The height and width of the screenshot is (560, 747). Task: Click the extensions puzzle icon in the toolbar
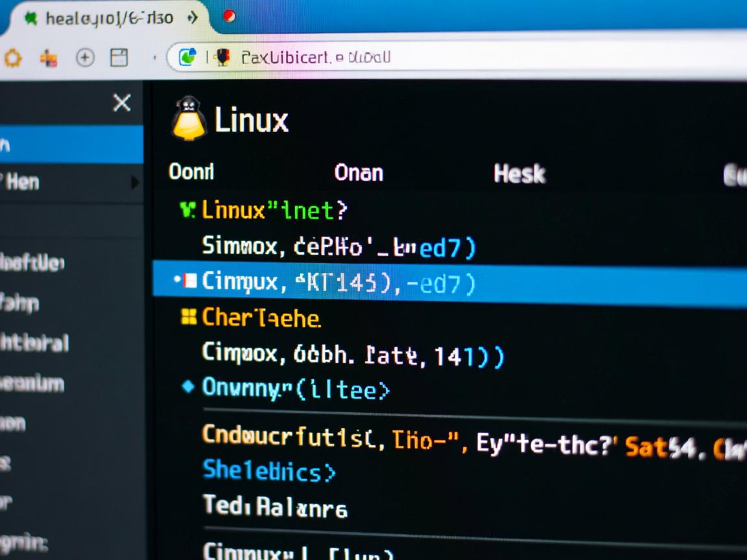pyautogui.click(x=47, y=57)
